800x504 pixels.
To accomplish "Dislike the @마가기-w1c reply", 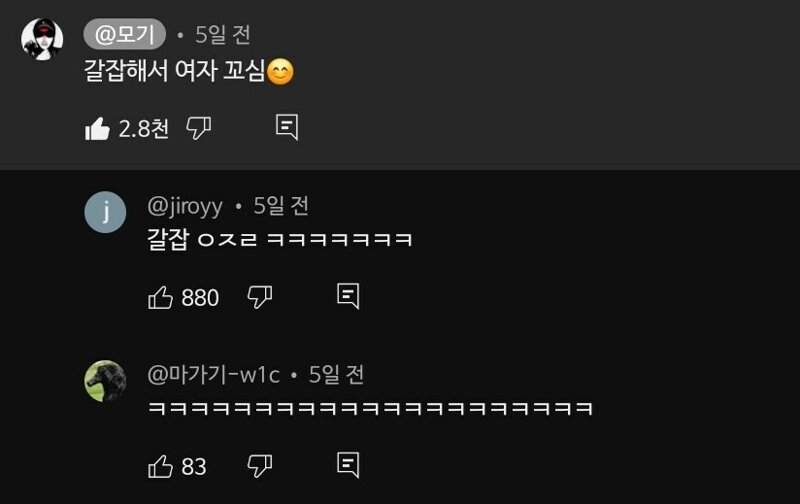I will click(x=260, y=466).
